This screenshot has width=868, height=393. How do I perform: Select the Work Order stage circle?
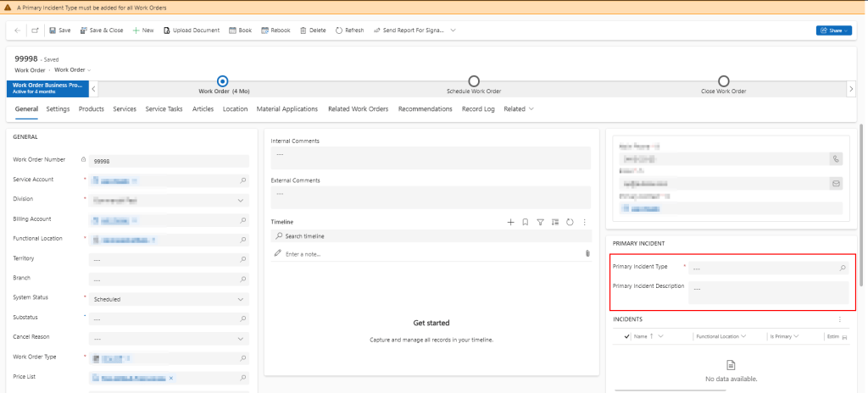[223, 81]
